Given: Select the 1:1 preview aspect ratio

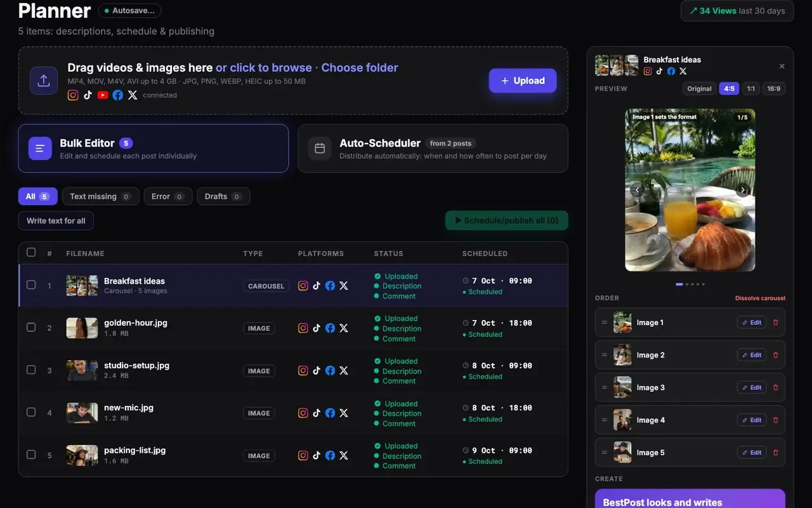Looking at the screenshot, I should [750, 89].
